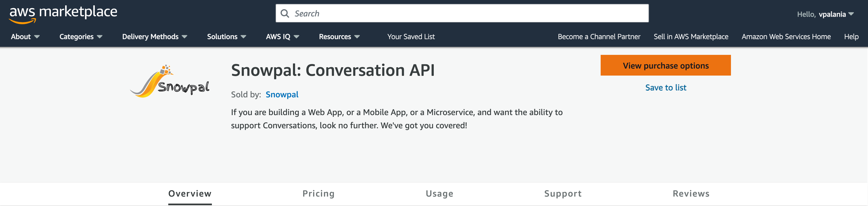868x206 pixels.
Task: Switch to the Usage tab
Action: 439,194
